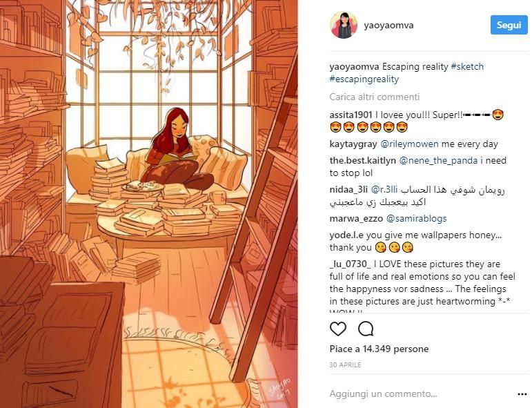The width and height of the screenshot is (532, 408).
Task: Like the post with the heart icon
Action: pyautogui.click(x=338, y=329)
